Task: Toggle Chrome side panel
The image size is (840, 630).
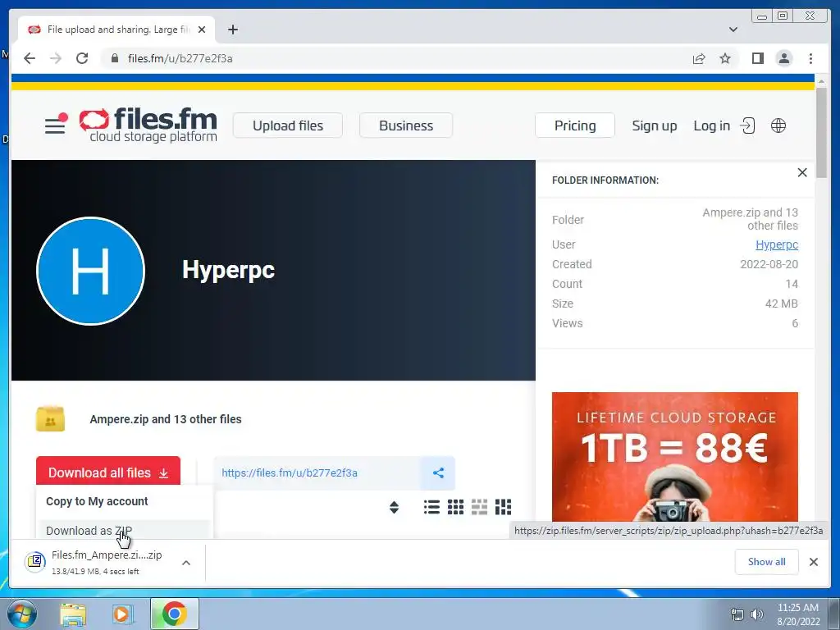Action: tap(757, 58)
